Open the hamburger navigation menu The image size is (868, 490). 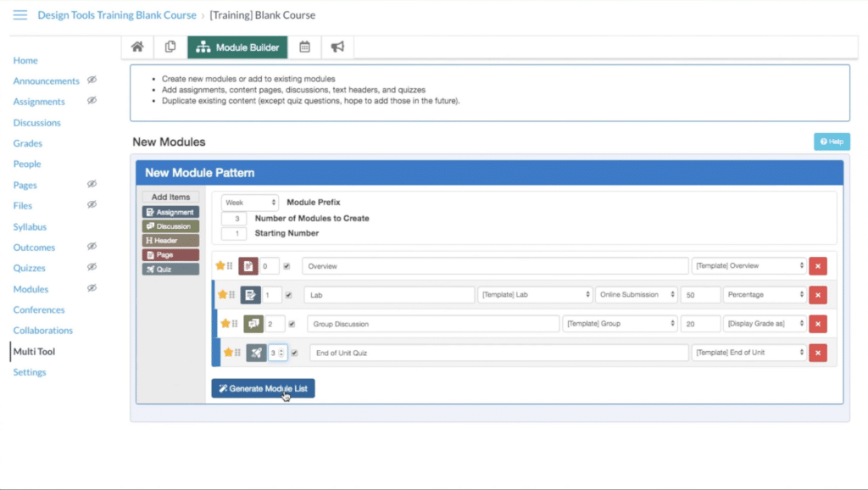point(19,15)
